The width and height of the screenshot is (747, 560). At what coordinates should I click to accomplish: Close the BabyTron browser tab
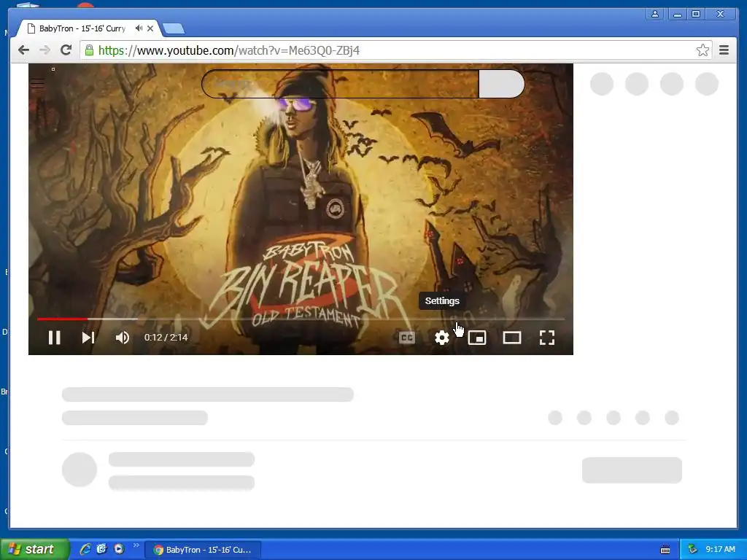coord(150,28)
